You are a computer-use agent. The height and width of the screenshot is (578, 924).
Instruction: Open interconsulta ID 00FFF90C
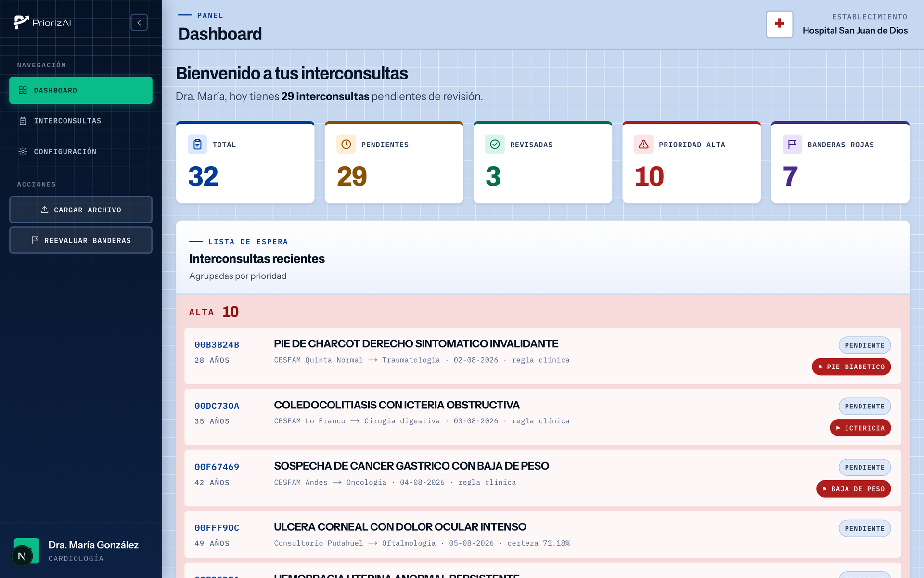(x=217, y=528)
